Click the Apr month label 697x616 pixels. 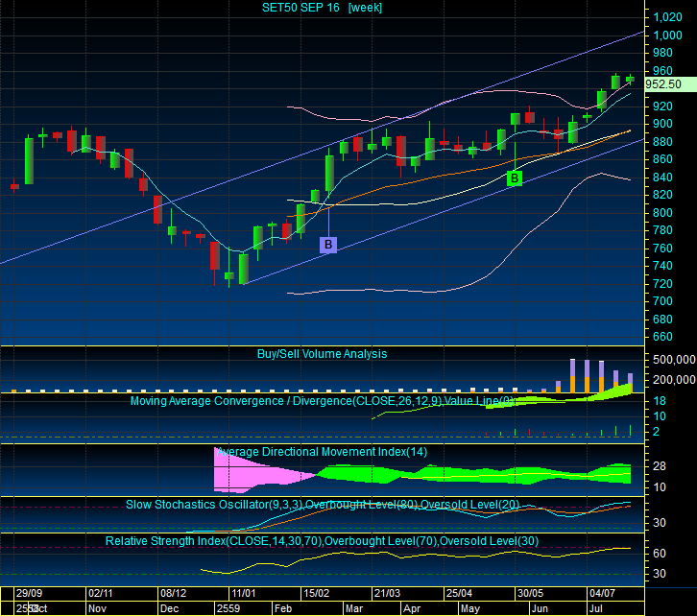pos(412,608)
